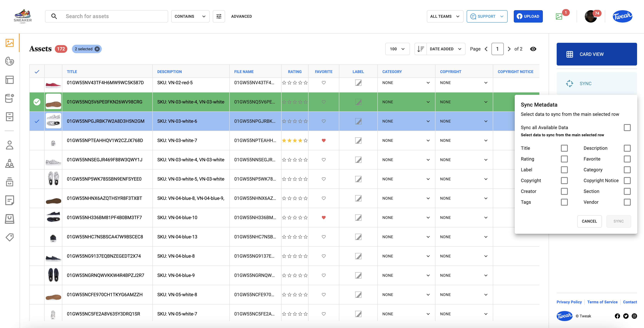
Task: Toggle the eye visibility icon by pagination
Action: pyautogui.click(x=533, y=49)
